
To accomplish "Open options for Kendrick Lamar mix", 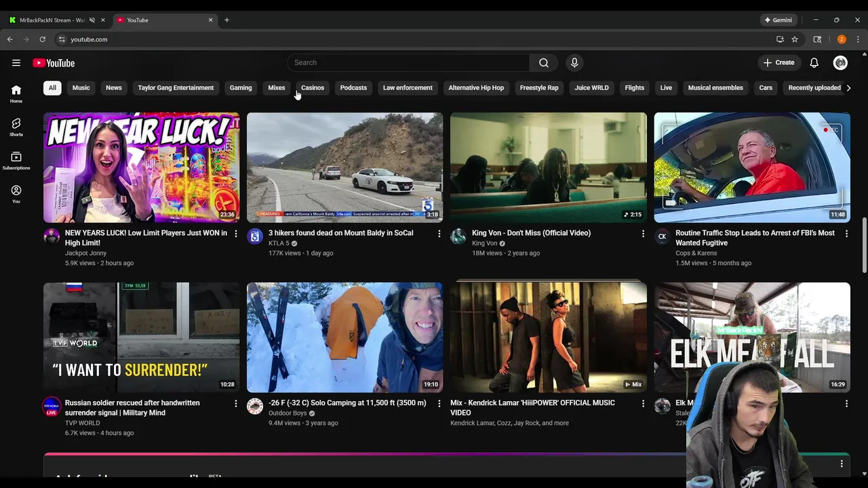I will (643, 403).
